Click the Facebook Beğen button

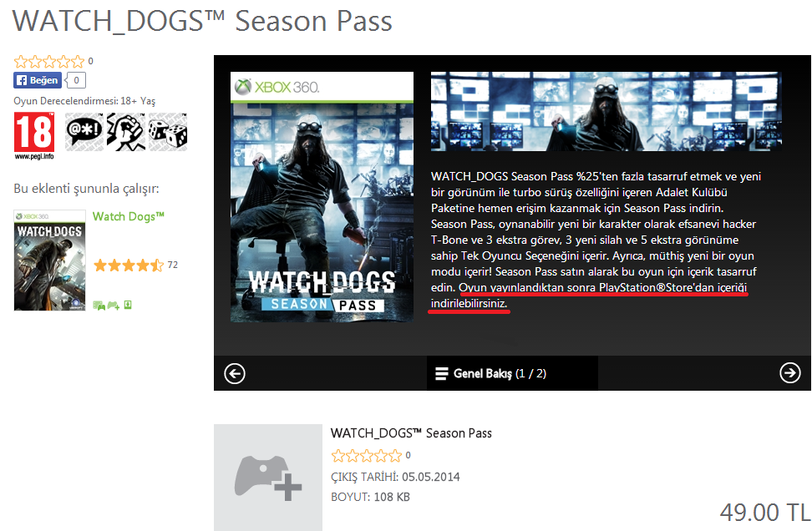click(x=38, y=80)
